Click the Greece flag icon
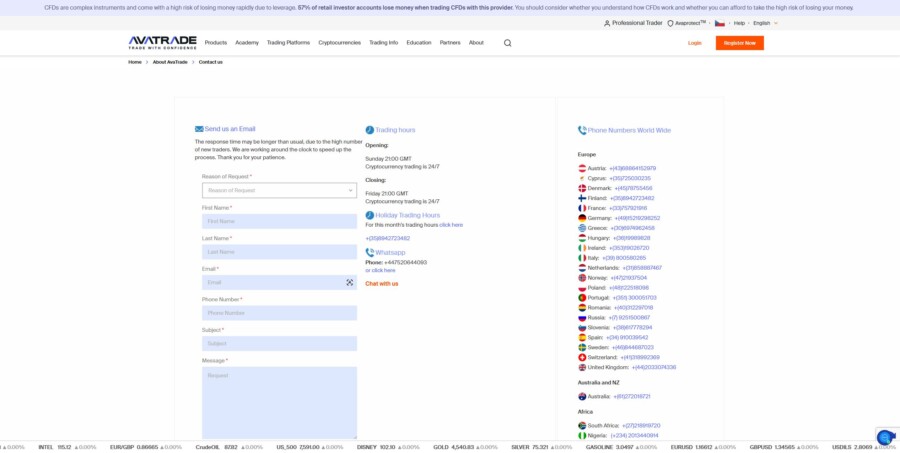This screenshot has height=453, width=900. click(582, 228)
